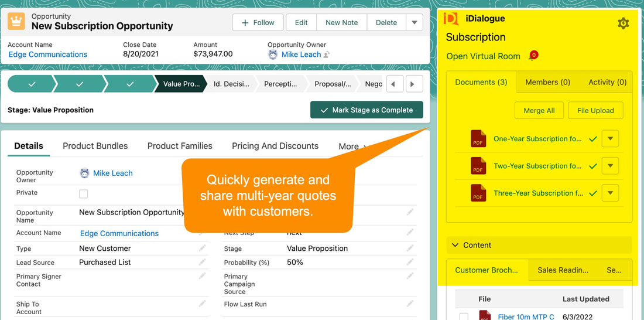Open Three-Year Subscription document link
The image size is (644, 320).
(x=539, y=193)
